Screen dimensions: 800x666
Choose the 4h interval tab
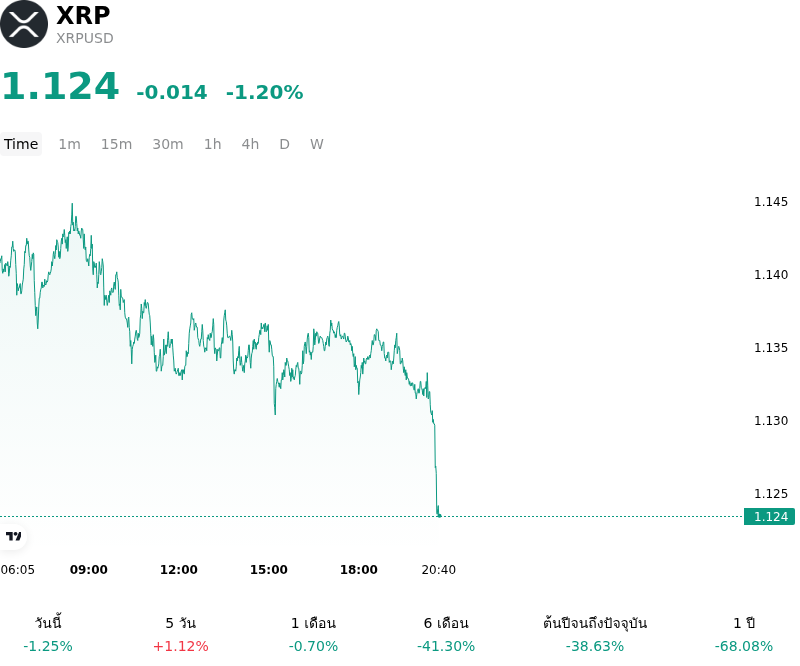click(x=250, y=144)
